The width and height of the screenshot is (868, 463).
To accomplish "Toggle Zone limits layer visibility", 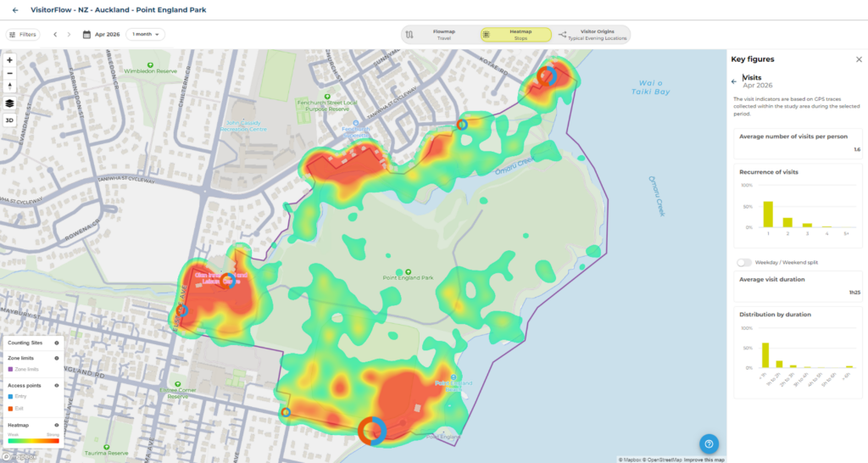I will [57, 359].
